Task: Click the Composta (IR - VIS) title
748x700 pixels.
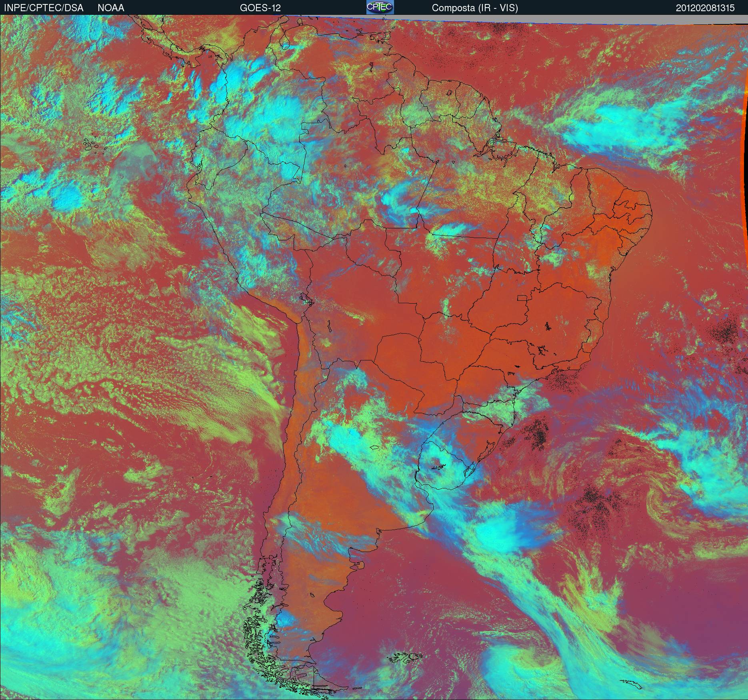Action: tap(475, 8)
